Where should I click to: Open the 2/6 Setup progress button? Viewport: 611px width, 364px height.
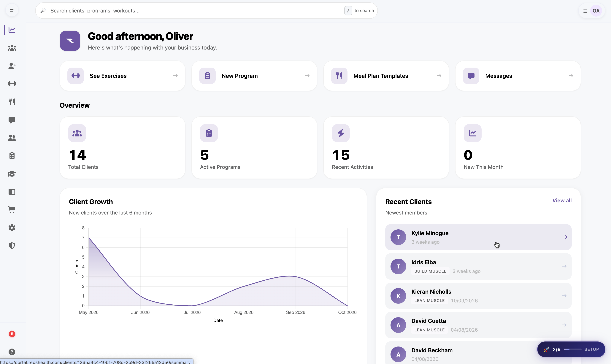coord(571,349)
